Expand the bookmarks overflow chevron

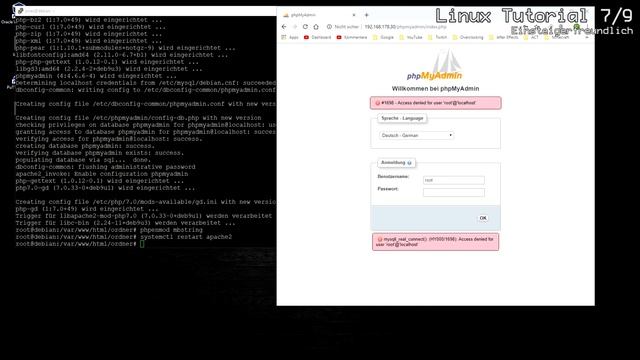(x=587, y=37)
